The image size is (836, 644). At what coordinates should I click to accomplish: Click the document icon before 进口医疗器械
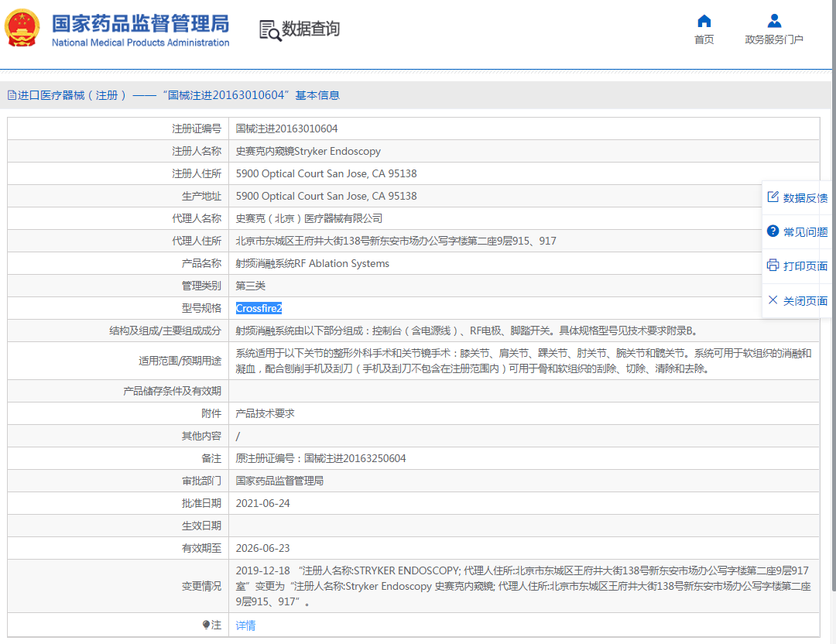tap(12, 95)
